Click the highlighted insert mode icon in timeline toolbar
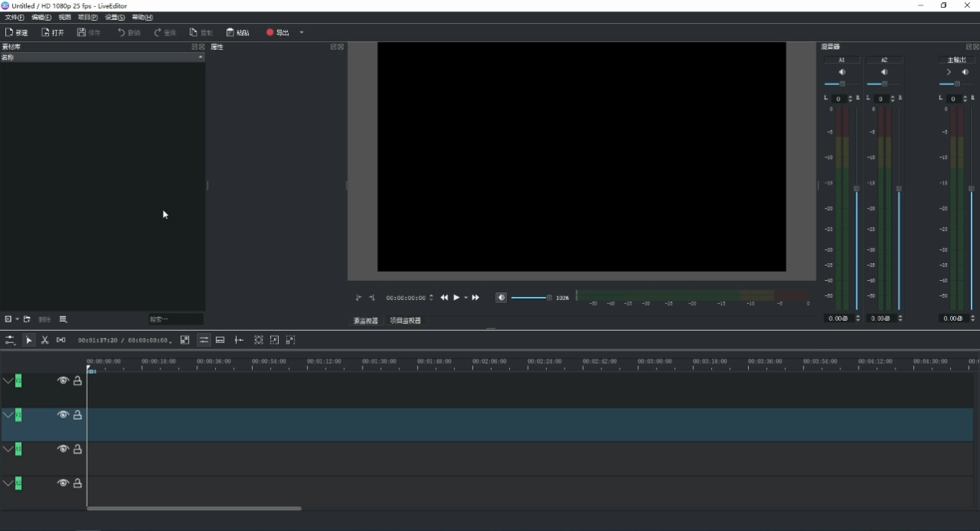This screenshot has height=531, width=980. (204, 340)
